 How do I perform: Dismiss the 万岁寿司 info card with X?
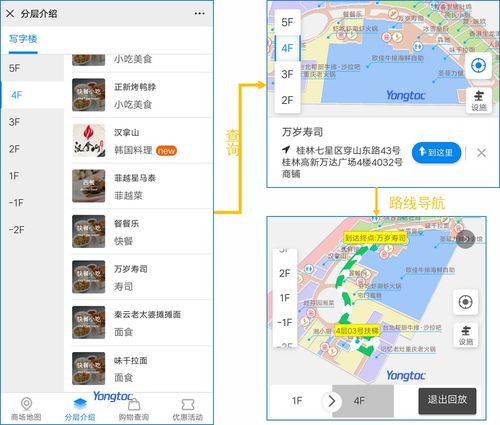[x=481, y=153]
